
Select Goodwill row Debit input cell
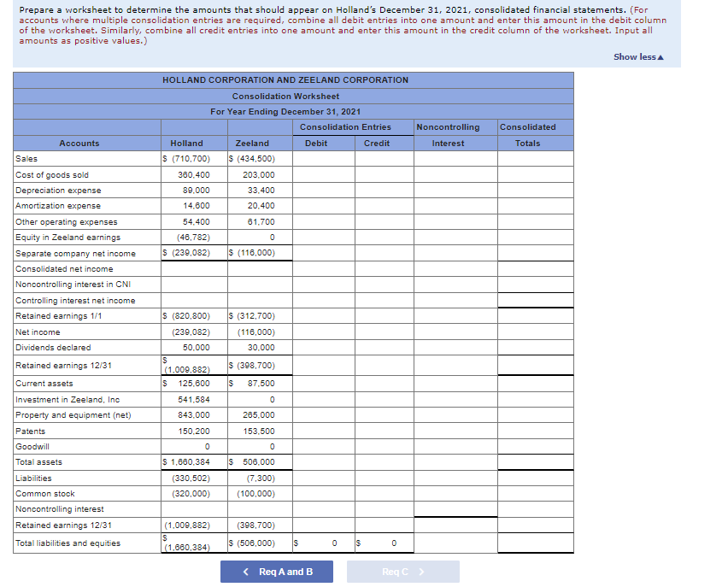324,446
